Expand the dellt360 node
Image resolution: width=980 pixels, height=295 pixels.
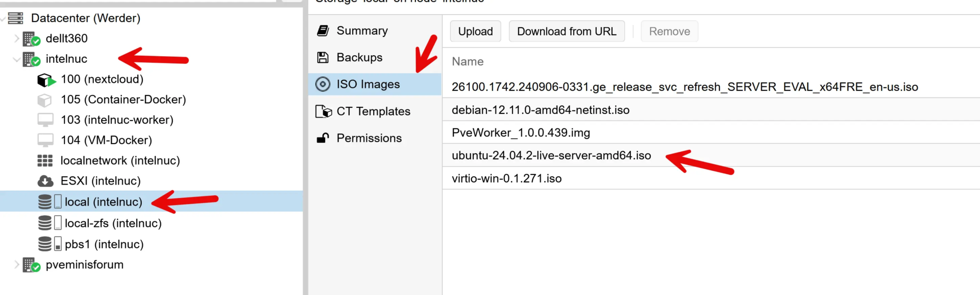(16, 38)
